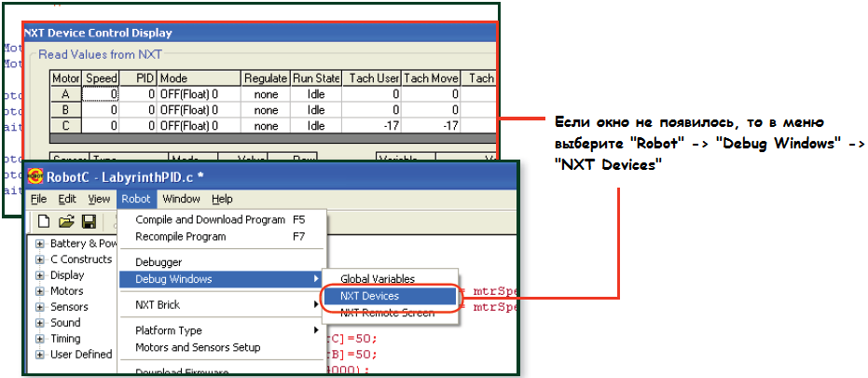Expand the Sensors tree node
Screen dimensions: 868x378
[40, 307]
